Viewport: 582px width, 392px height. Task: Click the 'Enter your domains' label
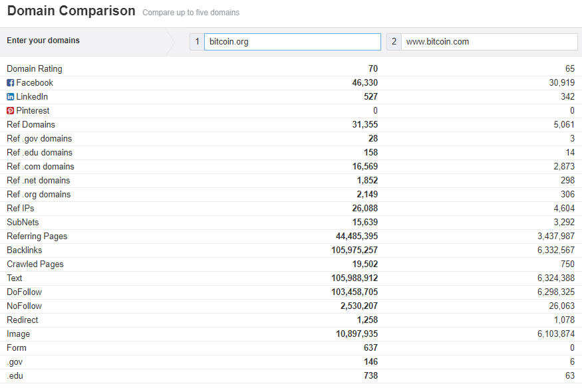click(43, 41)
